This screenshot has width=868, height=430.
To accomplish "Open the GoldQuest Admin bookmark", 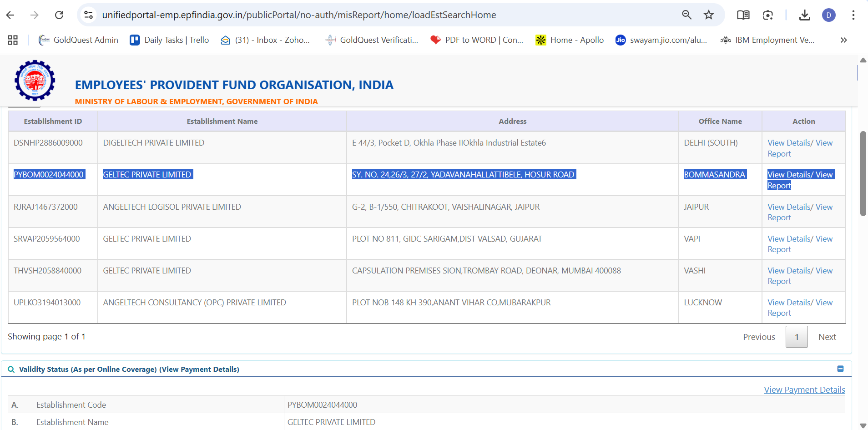I will [x=79, y=40].
